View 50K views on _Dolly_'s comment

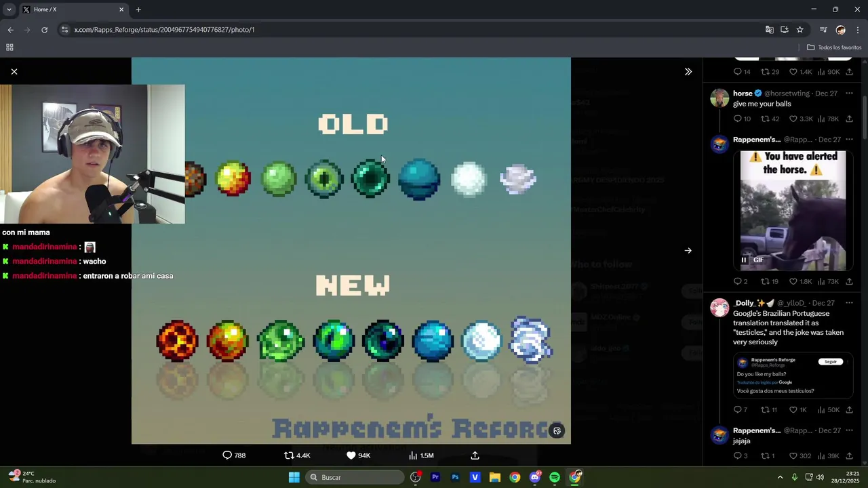[x=828, y=409]
